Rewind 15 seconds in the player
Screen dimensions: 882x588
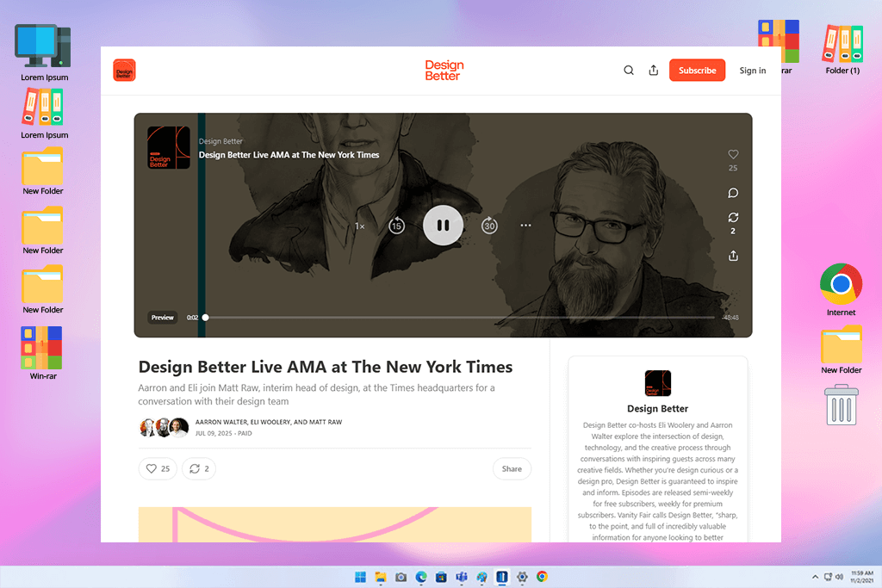pos(396,226)
